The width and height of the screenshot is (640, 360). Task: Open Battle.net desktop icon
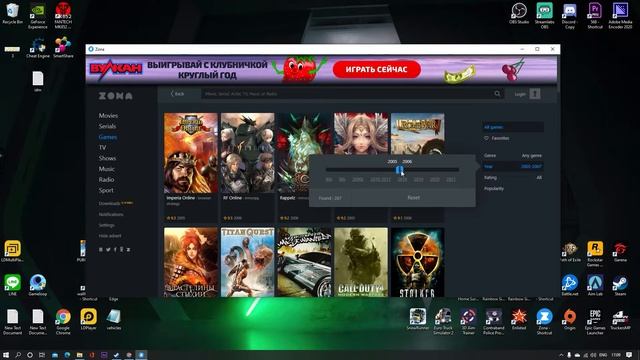(x=570, y=285)
